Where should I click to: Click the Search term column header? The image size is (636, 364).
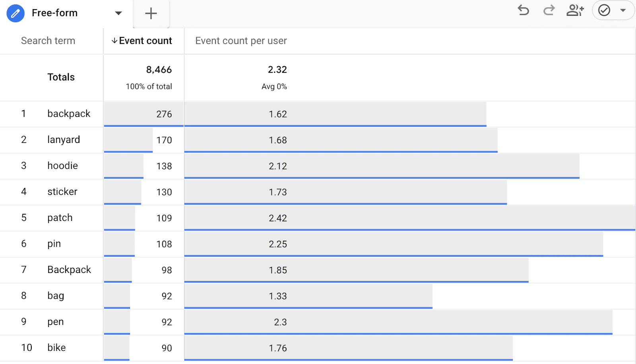pos(48,41)
